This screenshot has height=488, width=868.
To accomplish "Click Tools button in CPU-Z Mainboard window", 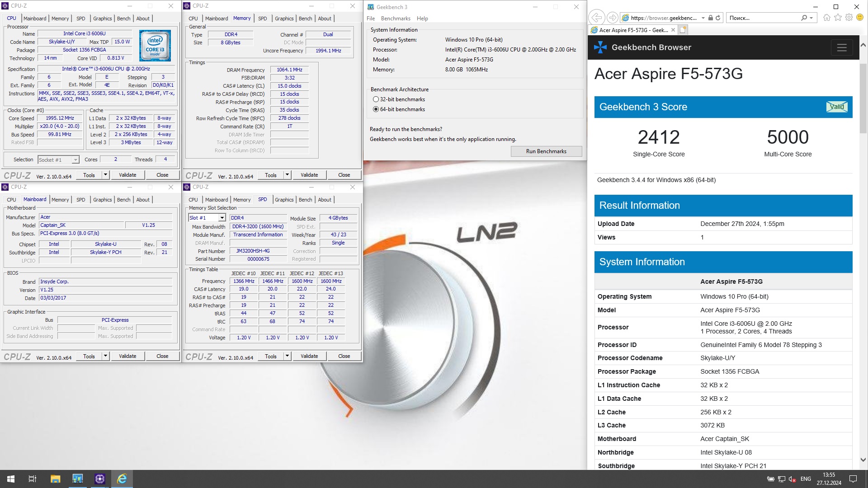I will coord(89,356).
